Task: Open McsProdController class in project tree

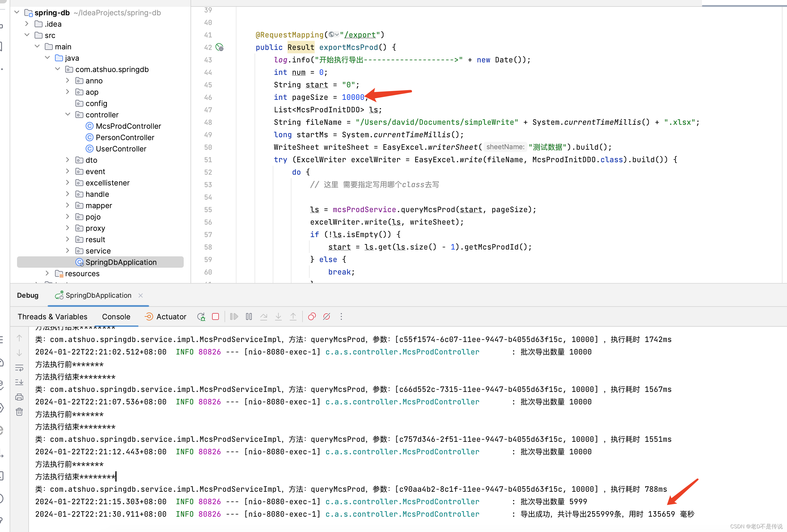Action: [x=128, y=126]
